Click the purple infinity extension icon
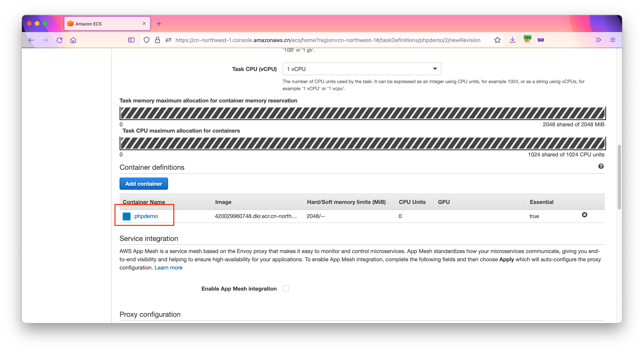Image resolution: width=644 pixels, height=352 pixels. click(x=540, y=40)
